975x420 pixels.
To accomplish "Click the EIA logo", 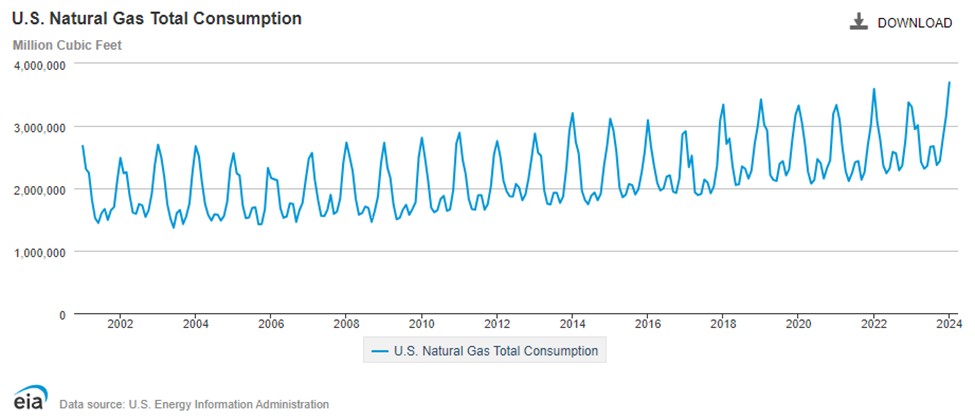I will [x=27, y=397].
